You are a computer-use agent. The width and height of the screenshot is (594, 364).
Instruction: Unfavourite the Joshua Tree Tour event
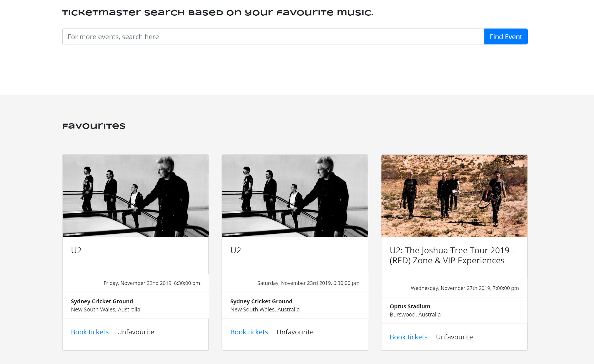click(454, 337)
